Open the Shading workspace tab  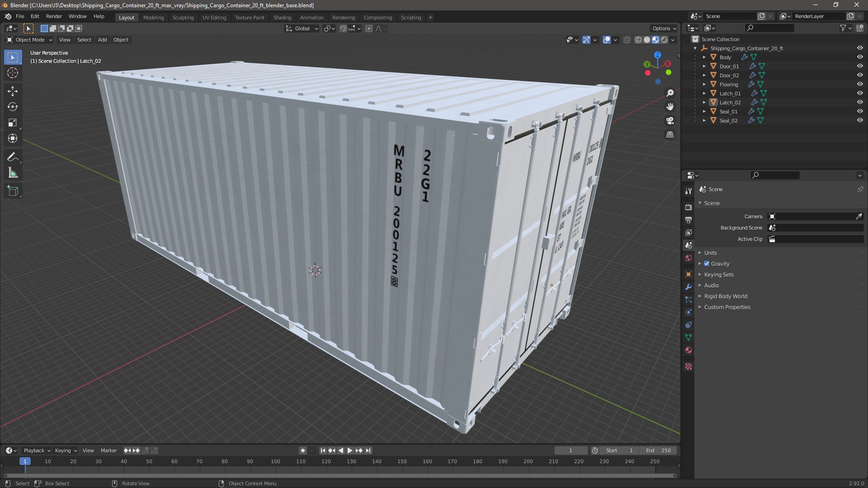pos(281,17)
